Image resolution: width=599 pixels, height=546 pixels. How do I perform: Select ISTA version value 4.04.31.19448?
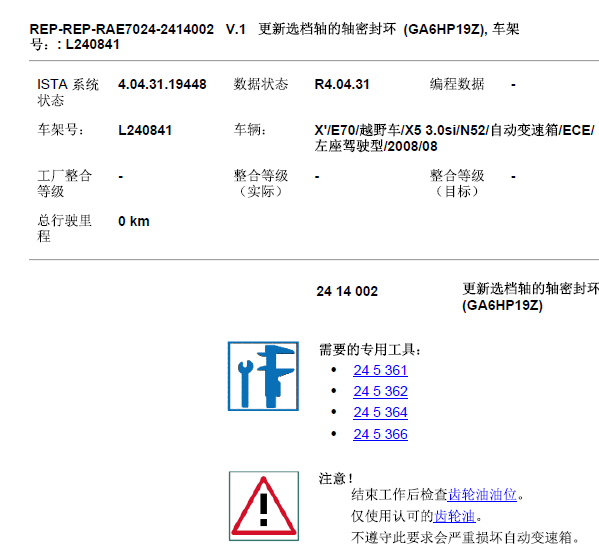pos(162,84)
